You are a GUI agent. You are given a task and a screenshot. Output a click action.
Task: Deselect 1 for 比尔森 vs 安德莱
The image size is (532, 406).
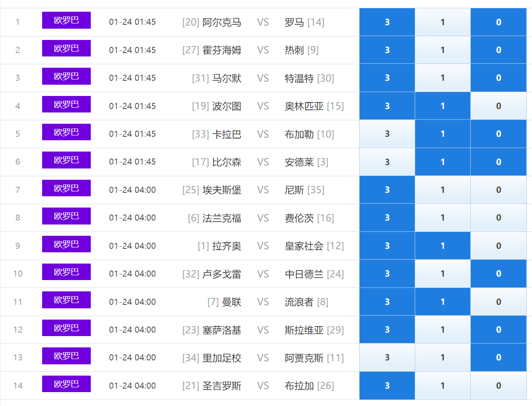(443, 162)
